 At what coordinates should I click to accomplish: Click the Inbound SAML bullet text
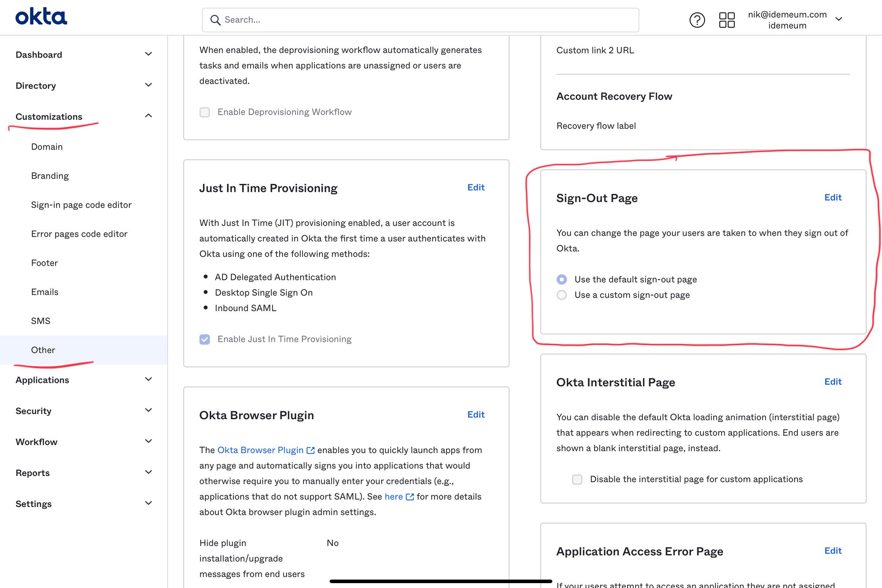(246, 308)
